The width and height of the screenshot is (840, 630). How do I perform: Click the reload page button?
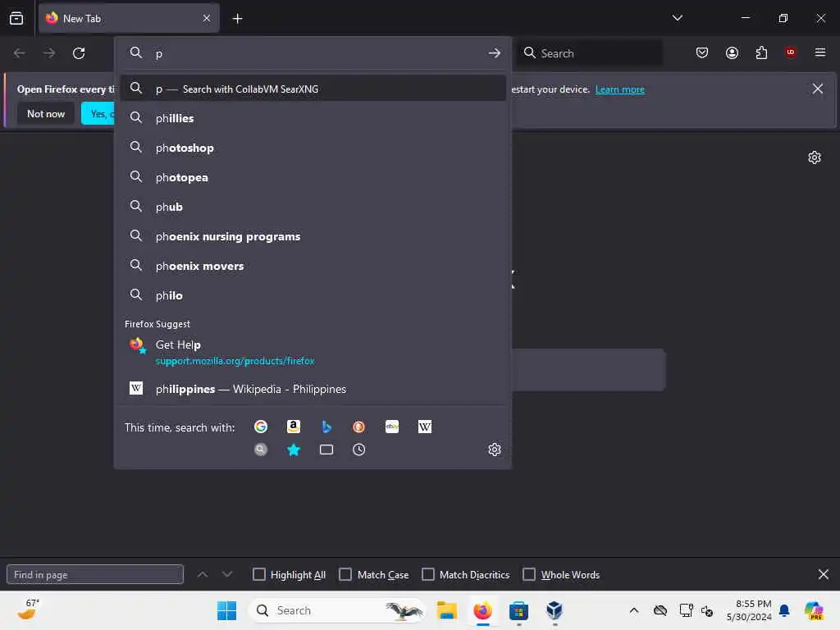(79, 53)
